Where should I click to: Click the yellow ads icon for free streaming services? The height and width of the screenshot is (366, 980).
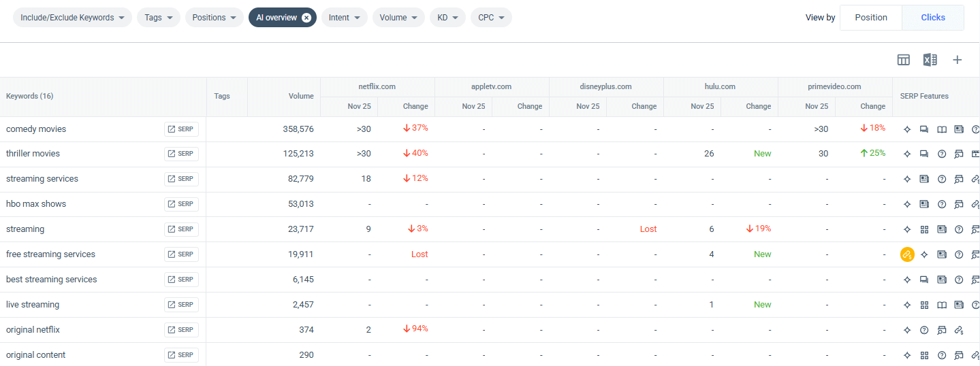point(906,254)
